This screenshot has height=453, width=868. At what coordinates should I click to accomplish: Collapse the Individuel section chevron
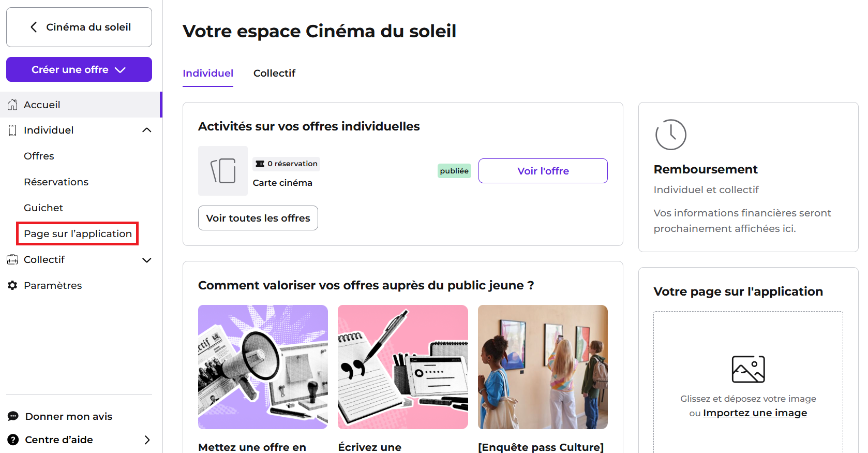pyautogui.click(x=147, y=130)
